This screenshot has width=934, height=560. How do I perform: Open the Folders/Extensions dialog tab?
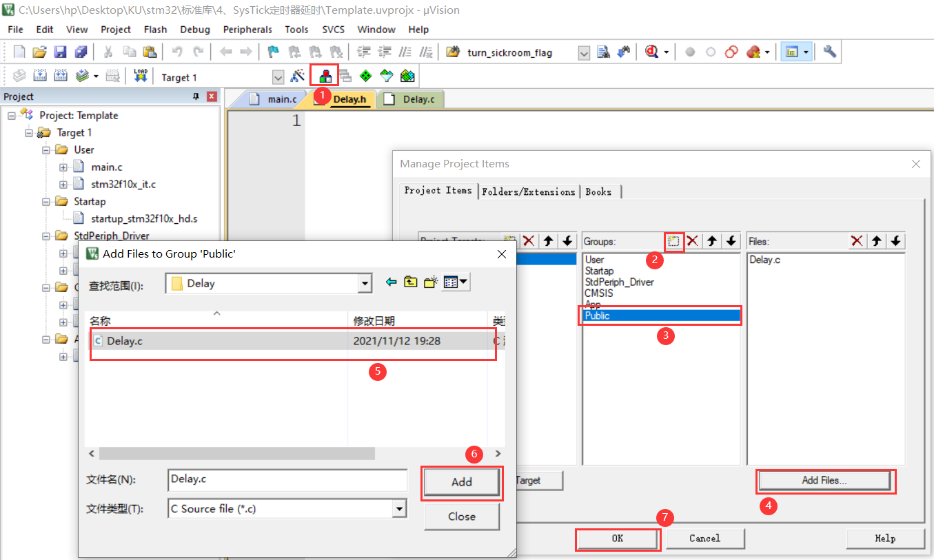tap(529, 191)
